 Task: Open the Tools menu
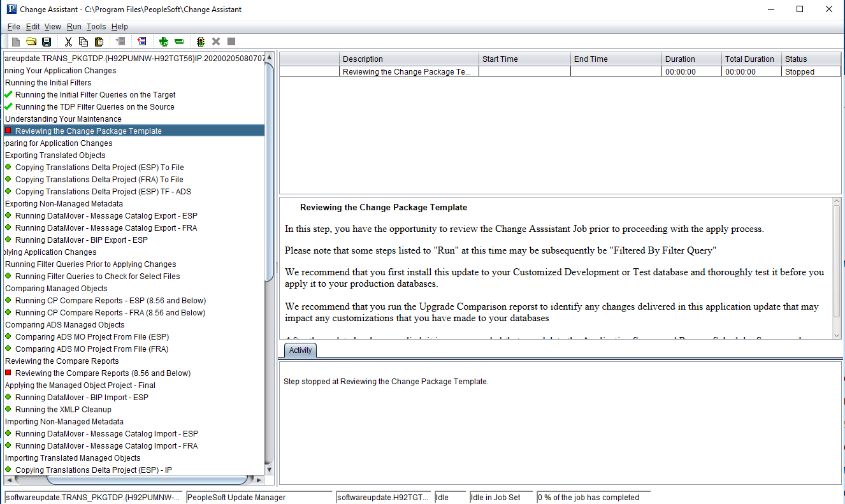(96, 26)
